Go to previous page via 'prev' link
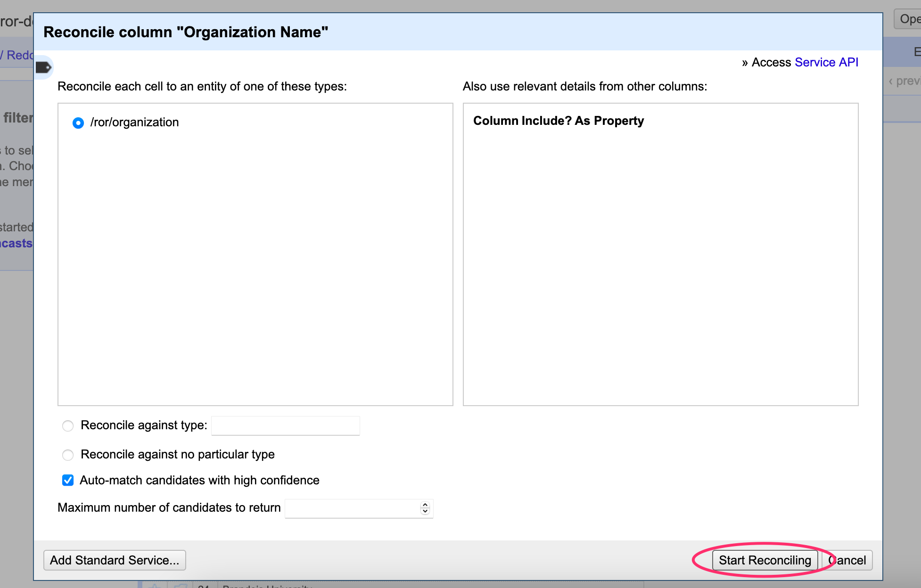The height and width of the screenshot is (588, 921). (905, 81)
